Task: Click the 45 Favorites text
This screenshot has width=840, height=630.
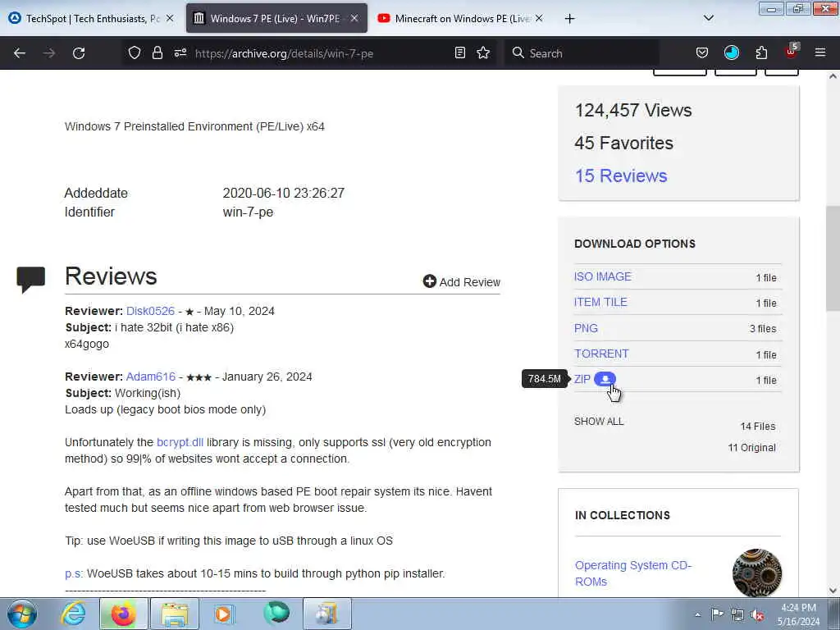Action: pyautogui.click(x=623, y=143)
